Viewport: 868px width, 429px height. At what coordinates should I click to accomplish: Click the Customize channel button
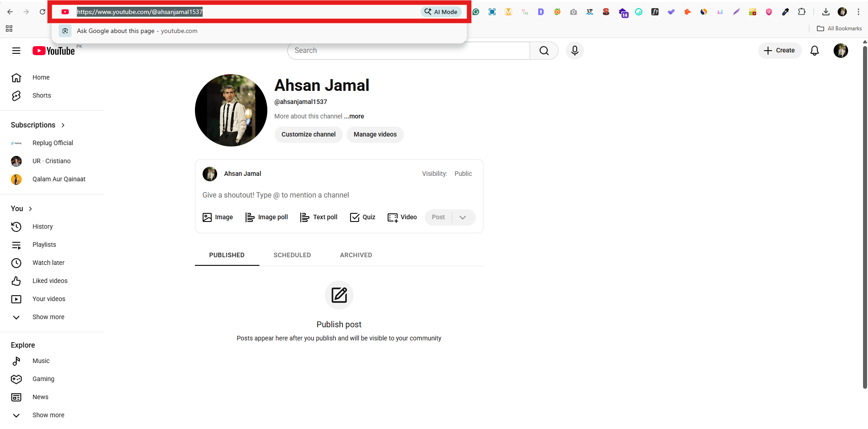point(308,134)
